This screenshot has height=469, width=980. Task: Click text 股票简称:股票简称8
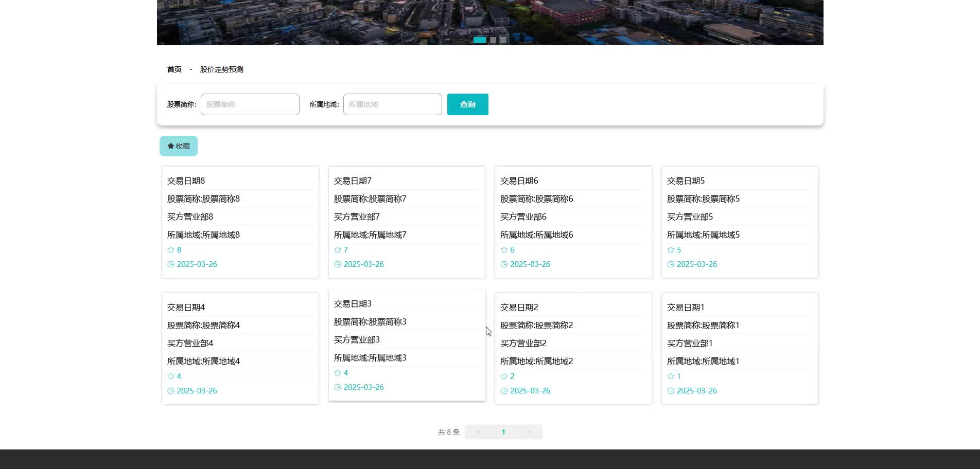coord(203,199)
